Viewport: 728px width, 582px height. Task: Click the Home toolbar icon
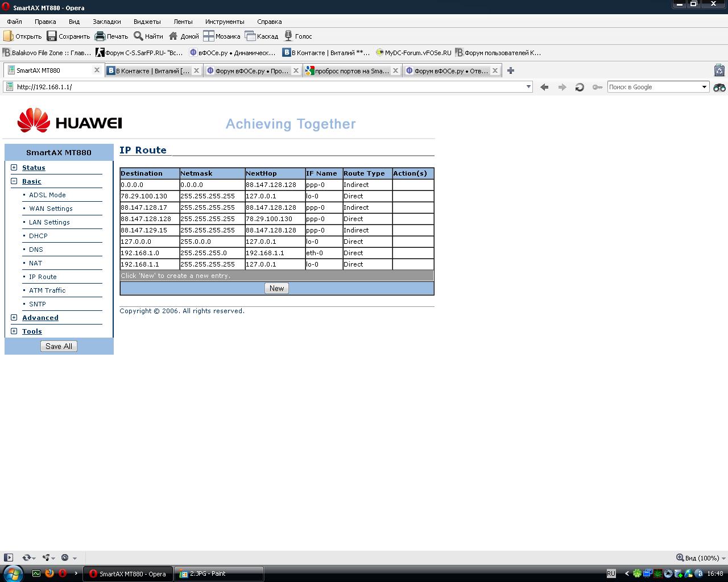point(173,36)
